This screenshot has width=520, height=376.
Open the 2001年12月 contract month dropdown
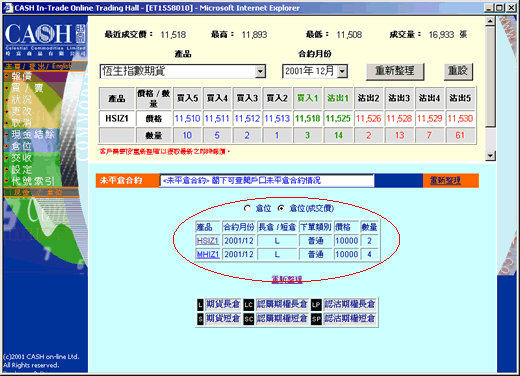(342, 71)
